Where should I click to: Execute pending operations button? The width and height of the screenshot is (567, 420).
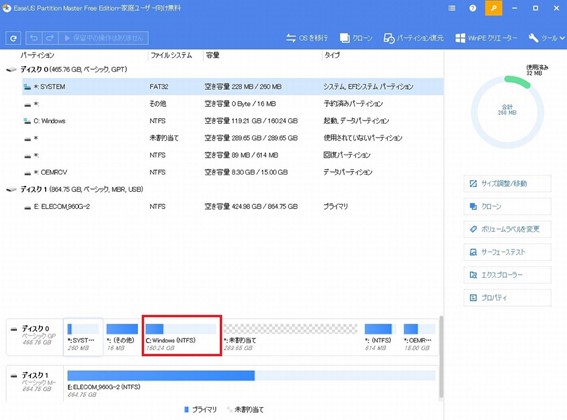(103, 38)
